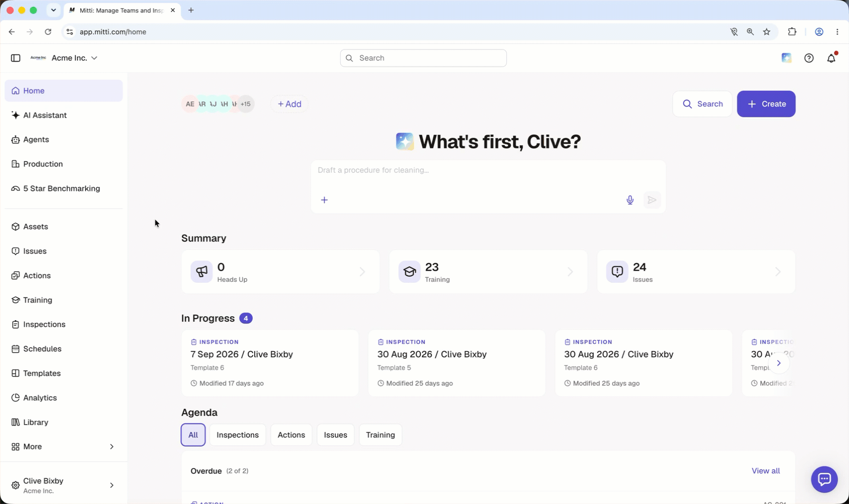
Task: Open the chat support bubble icon
Action: (x=824, y=479)
